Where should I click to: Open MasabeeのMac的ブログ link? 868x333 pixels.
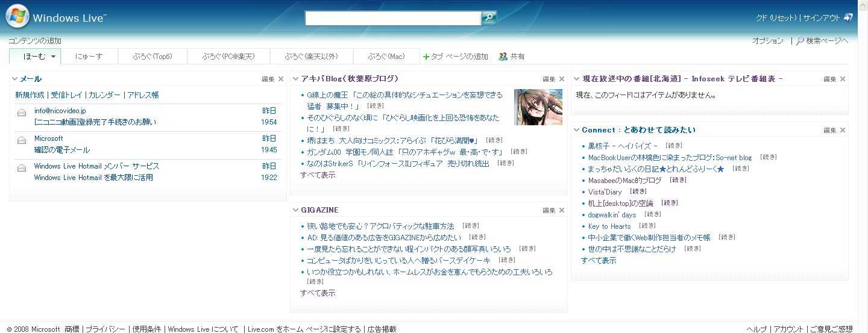click(x=624, y=181)
